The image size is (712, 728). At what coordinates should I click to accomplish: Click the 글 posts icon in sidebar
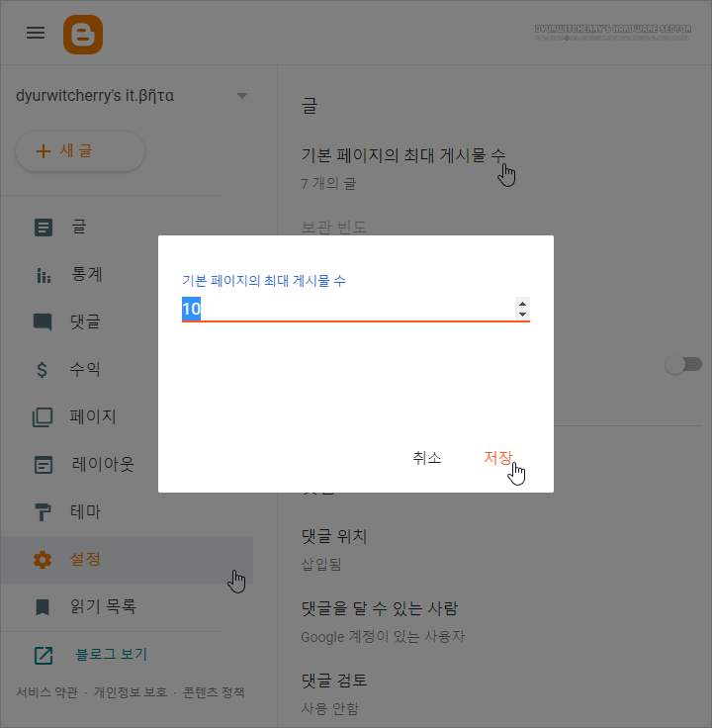(x=44, y=227)
